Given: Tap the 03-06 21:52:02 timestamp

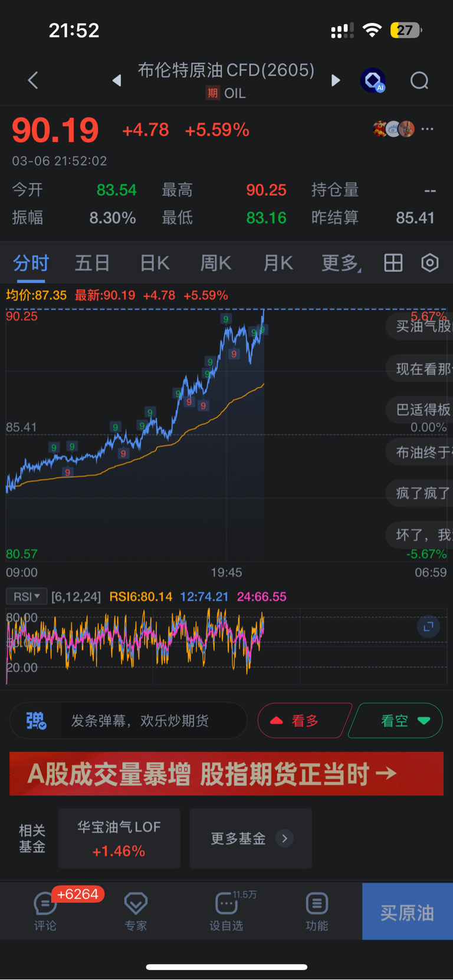Looking at the screenshot, I should coord(60,161).
